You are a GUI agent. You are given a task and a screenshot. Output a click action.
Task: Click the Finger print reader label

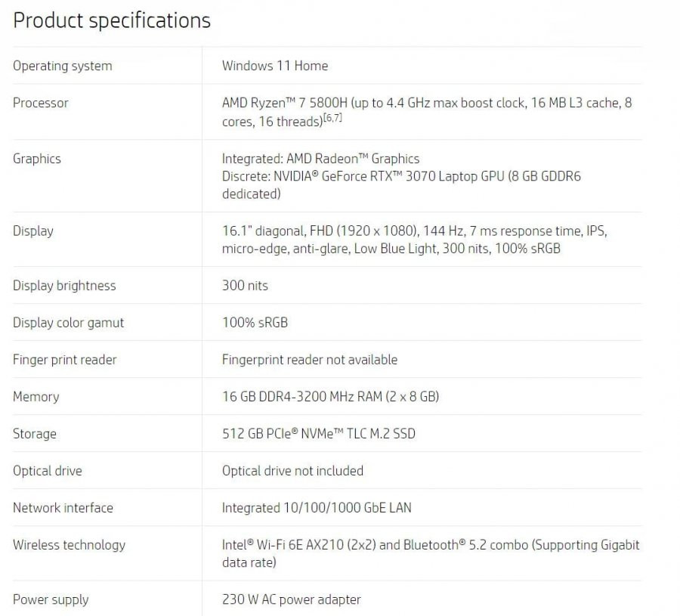65,360
